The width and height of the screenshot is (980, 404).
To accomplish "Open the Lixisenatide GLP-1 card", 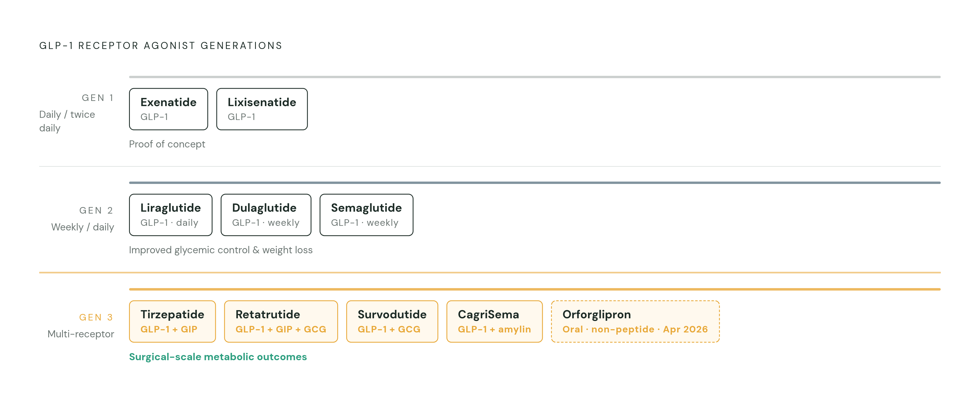I will [262, 109].
